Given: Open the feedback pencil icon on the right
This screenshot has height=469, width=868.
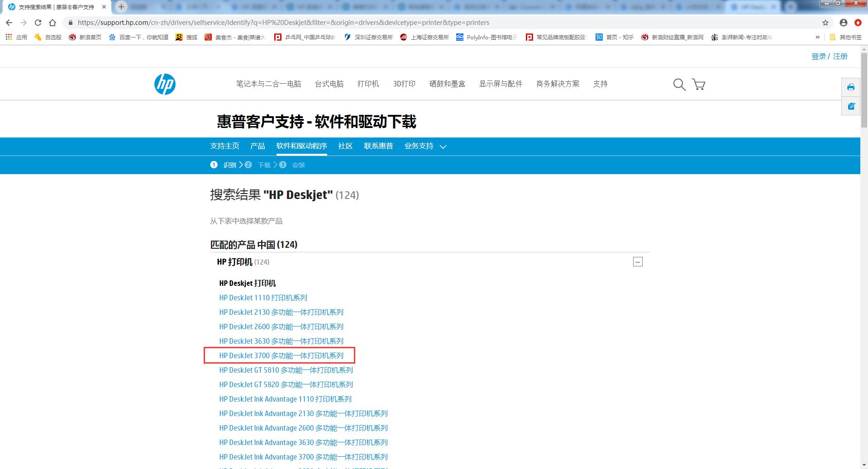Looking at the screenshot, I should 850,106.
